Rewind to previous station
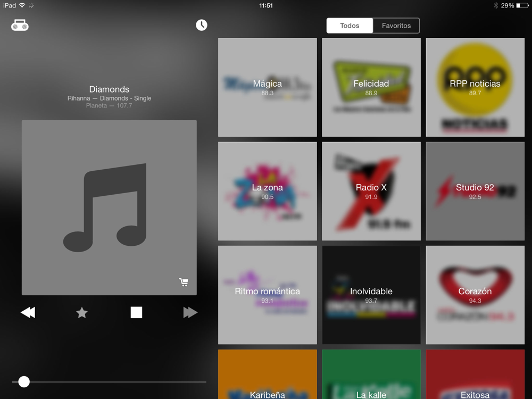 (x=28, y=312)
